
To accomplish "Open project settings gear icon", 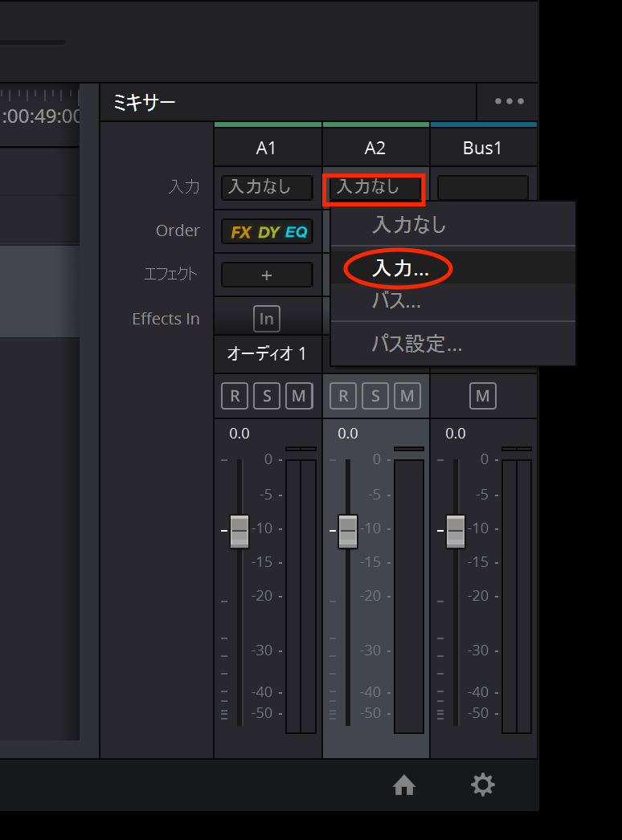I will 482,785.
